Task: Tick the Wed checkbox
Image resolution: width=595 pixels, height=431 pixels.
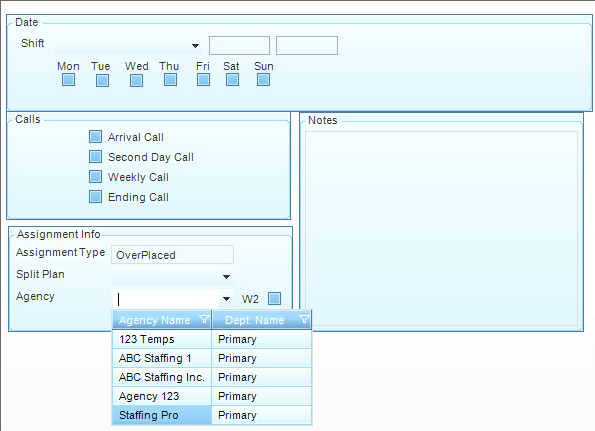Action: [x=136, y=80]
